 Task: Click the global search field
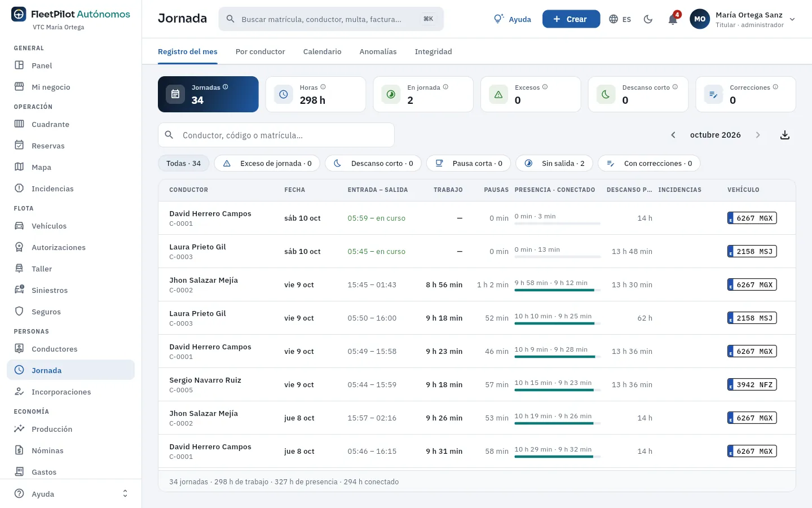331,19
